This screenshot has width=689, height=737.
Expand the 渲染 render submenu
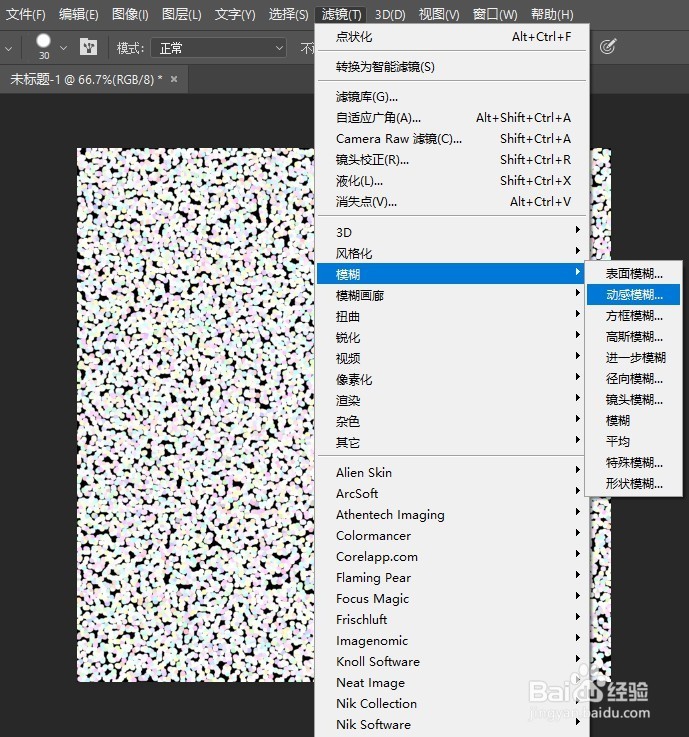tap(451, 400)
